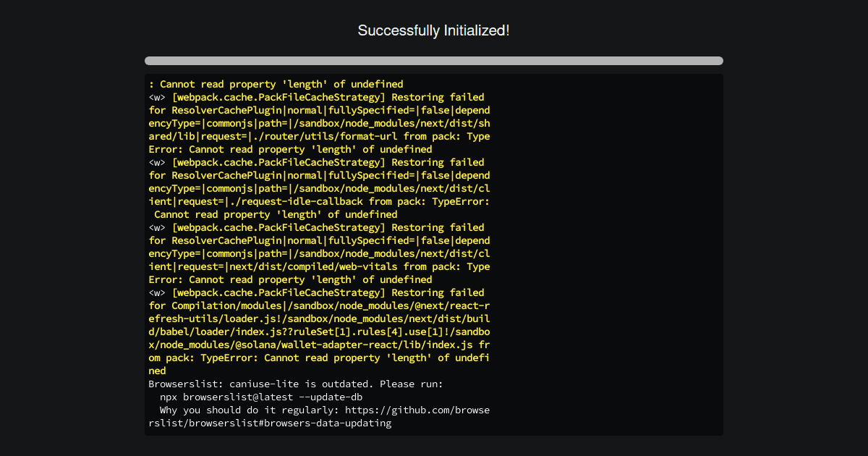Select the web-vitals restore failure message

tap(318, 266)
